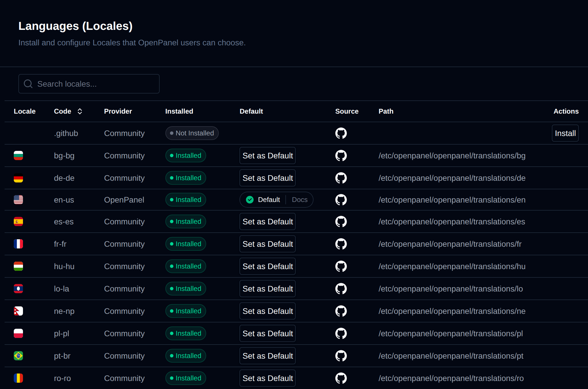
Task: Click the Locale column header
Action: [25, 111]
